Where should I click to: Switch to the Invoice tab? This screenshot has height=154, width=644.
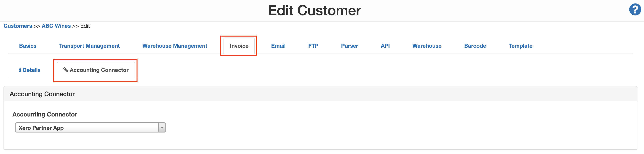(239, 46)
